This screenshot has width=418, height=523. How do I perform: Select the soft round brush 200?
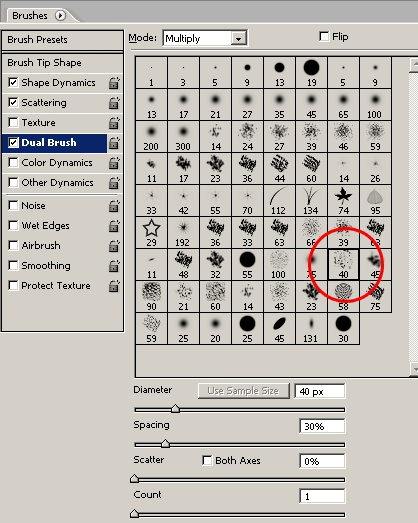(151, 136)
